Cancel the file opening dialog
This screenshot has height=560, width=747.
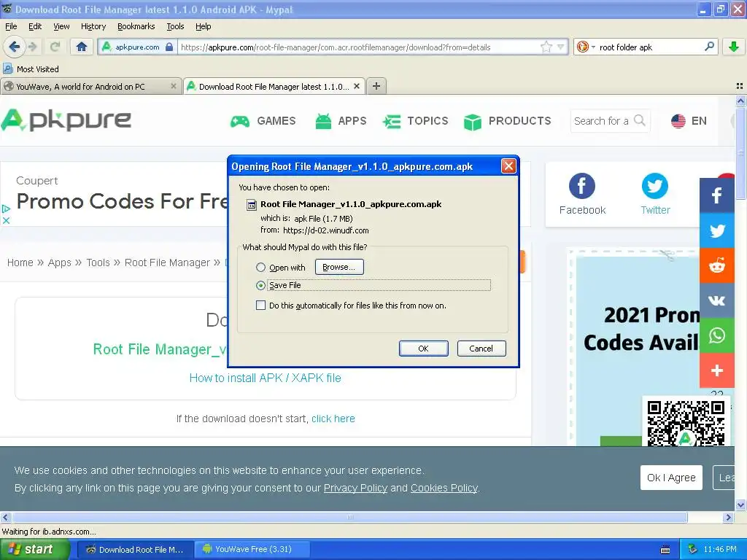(x=481, y=349)
